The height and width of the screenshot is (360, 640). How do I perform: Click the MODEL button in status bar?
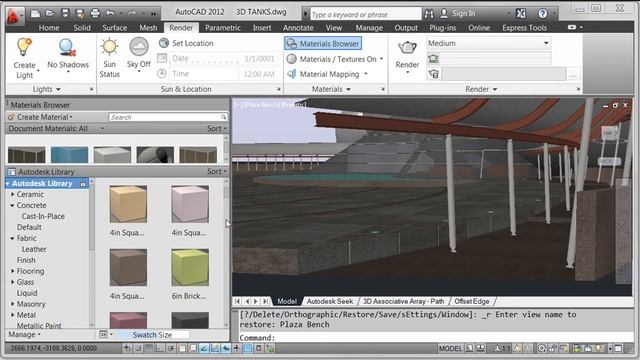click(x=450, y=348)
